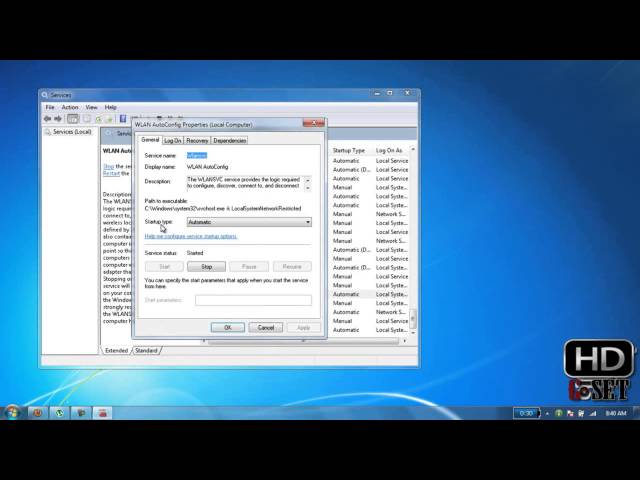This screenshot has height=480, width=640.
Task: Open the green round taskbar app icon
Action: tap(59, 413)
